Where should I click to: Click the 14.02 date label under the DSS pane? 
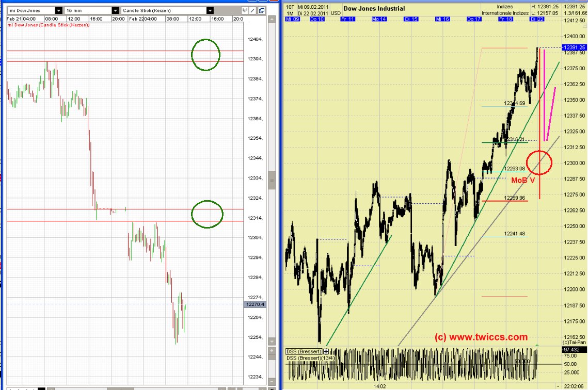(379, 386)
